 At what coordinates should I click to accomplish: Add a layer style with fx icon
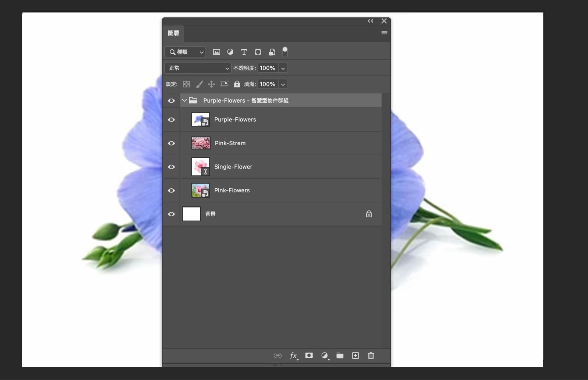(294, 355)
